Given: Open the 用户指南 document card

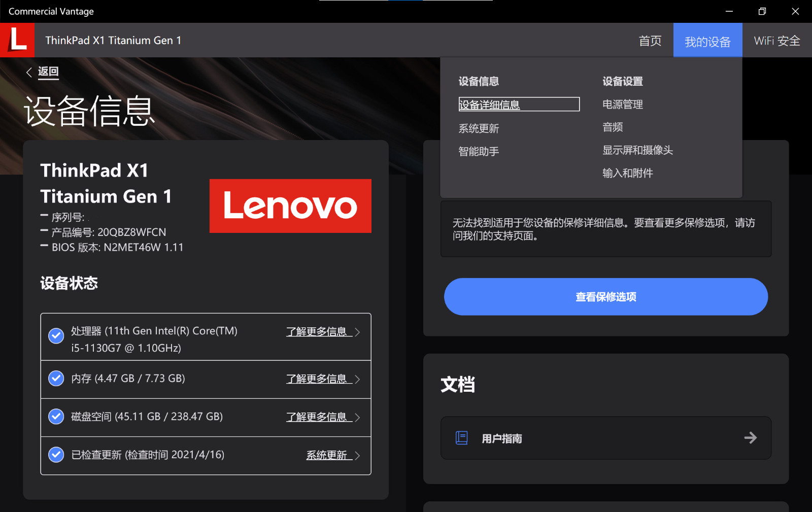Looking at the screenshot, I should tap(606, 438).
